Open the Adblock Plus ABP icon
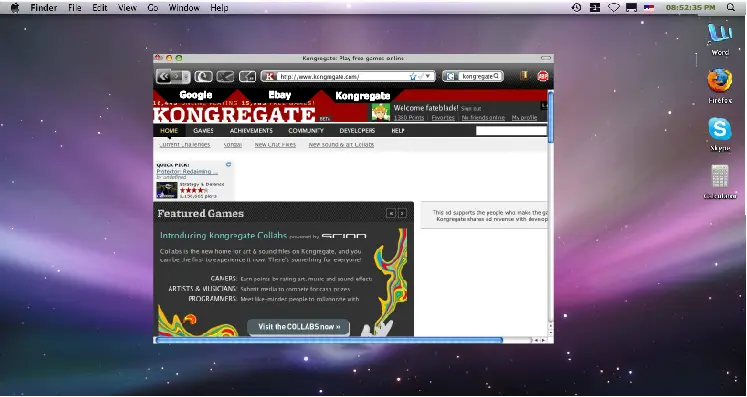Image resolution: width=747 pixels, height=397 pixels. (543, 76)
